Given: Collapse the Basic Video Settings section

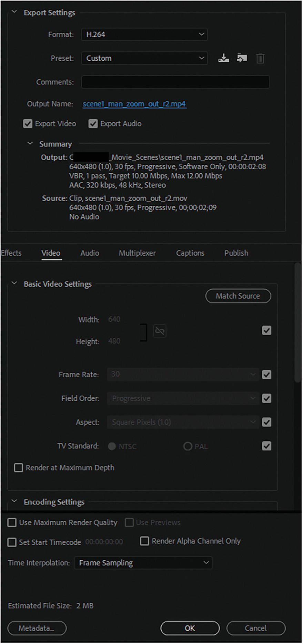Looking at the screenshot, I should 14,283.
